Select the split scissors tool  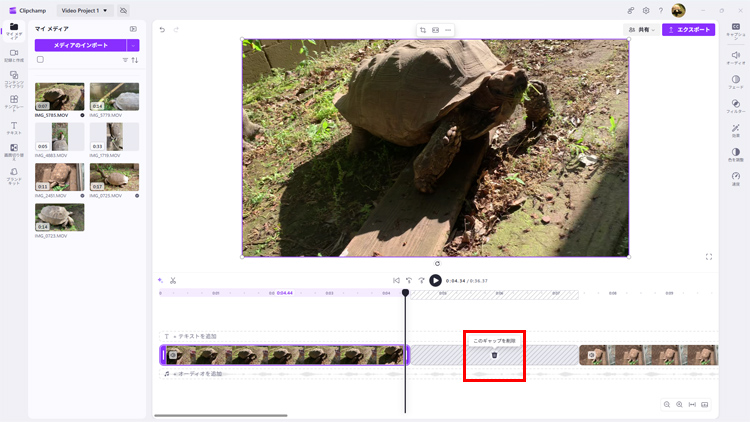click(173, 280)
